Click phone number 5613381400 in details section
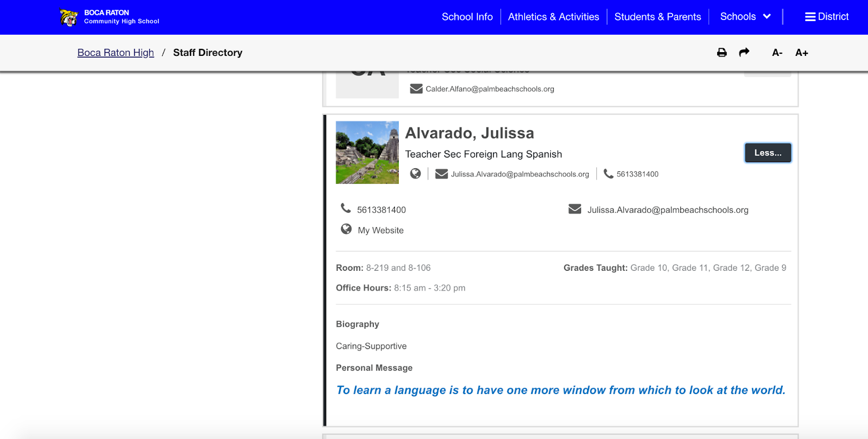 click(x=381, y=210)
